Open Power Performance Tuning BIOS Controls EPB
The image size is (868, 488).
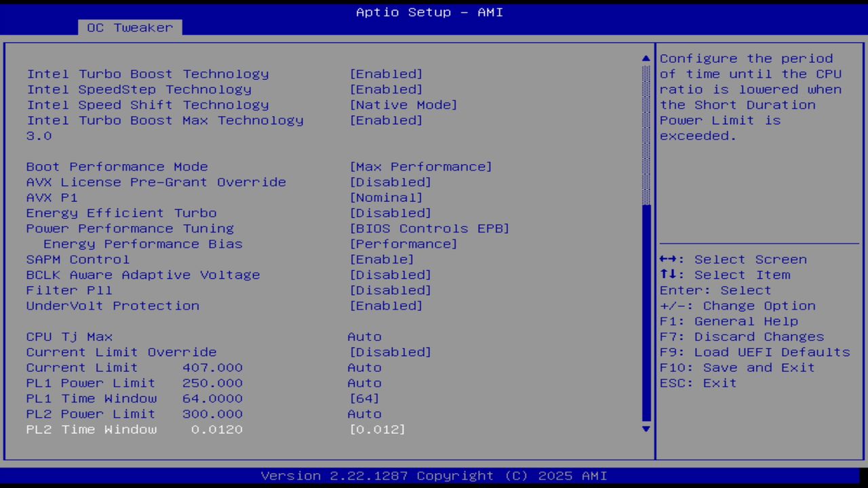[x=429, y=228]
